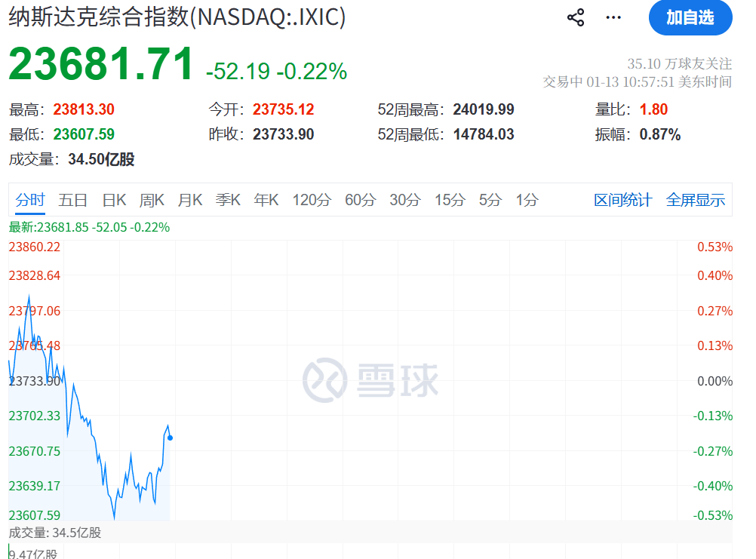Choose the 5分 interval tab
The width and height of the screenshot is (756, 559).
tap(490, 199)
